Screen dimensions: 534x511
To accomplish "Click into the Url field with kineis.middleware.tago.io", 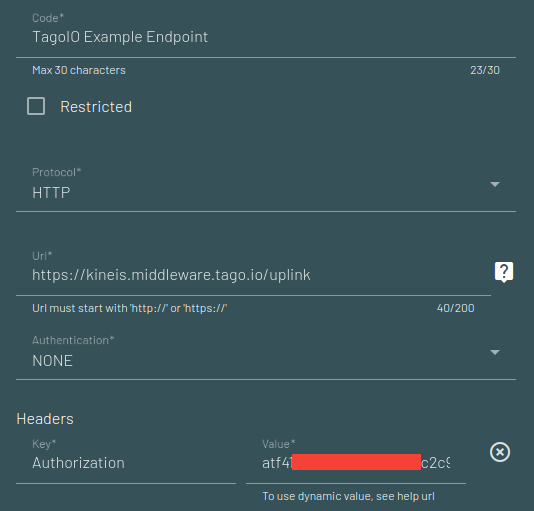I will tap(253, 275).
